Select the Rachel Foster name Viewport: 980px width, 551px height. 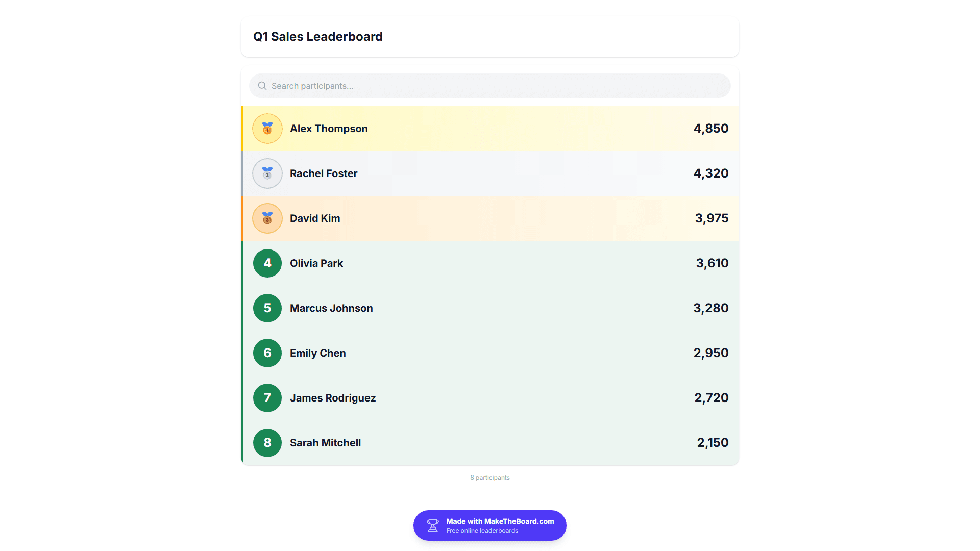point(324,173)
